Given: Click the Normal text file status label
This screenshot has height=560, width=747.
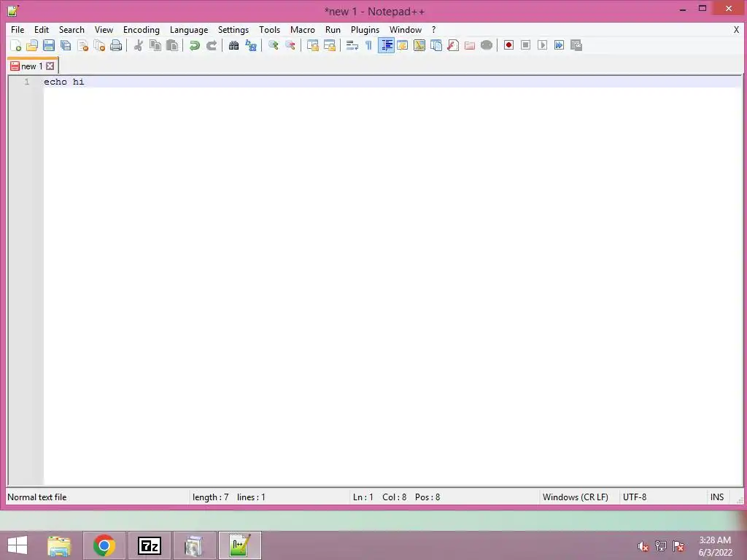Looking at the screenshot, I should tap(37, 497).
